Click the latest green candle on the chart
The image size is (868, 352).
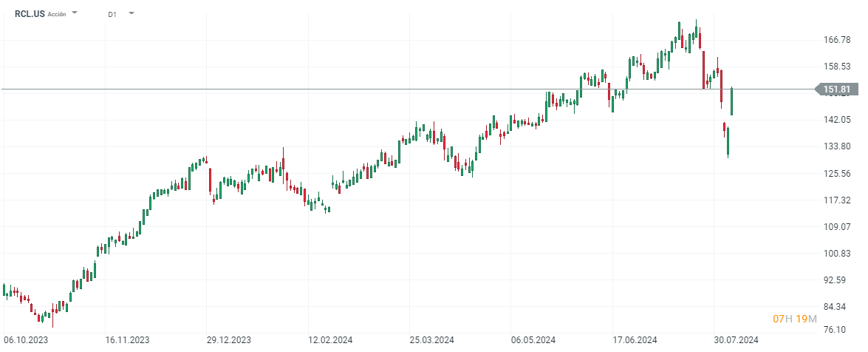tap(731, 101)
